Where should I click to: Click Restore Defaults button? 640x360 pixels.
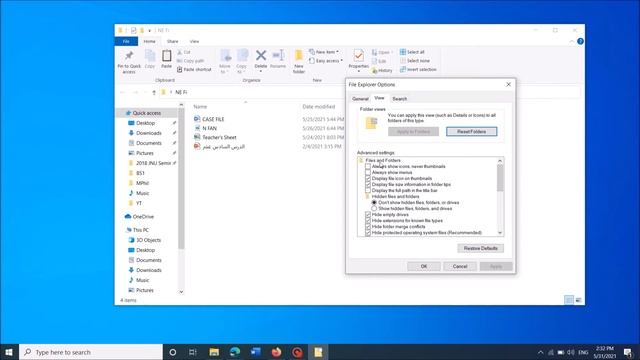coord(480,248)
